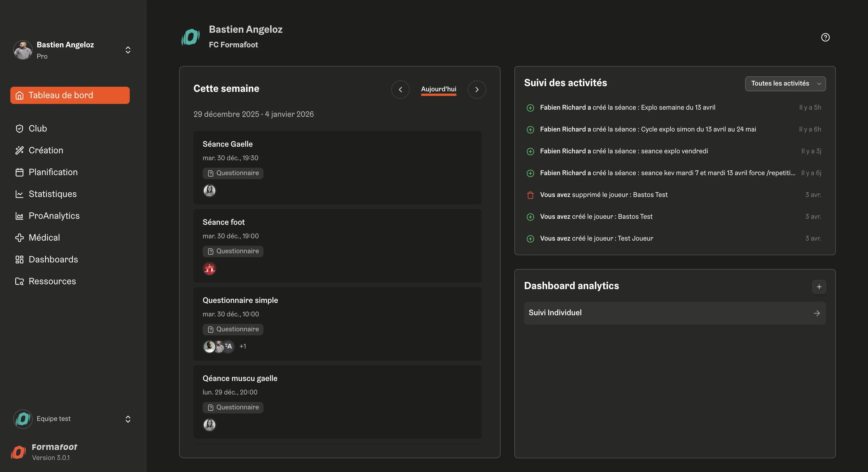Click the Création magic wand icon
Screen dimensions: 868x472
point(20,150)
